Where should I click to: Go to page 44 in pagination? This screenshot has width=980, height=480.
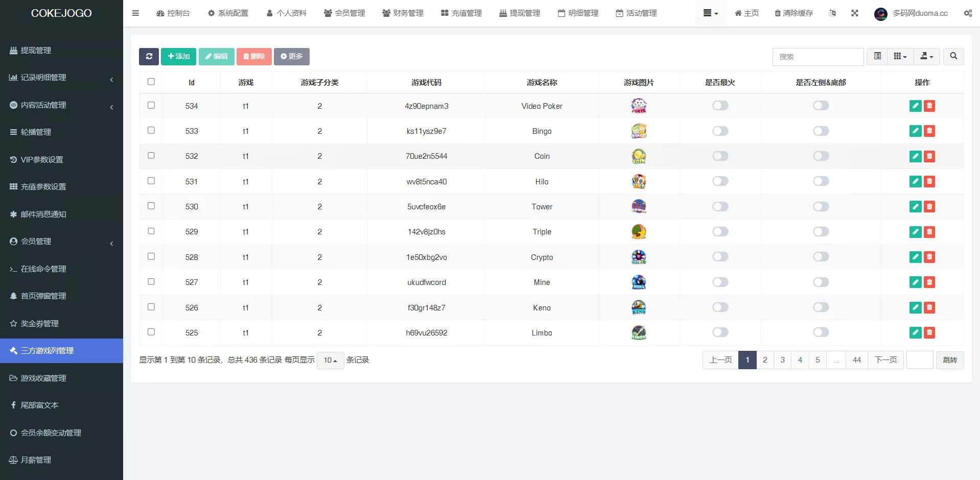click(856, 360)
